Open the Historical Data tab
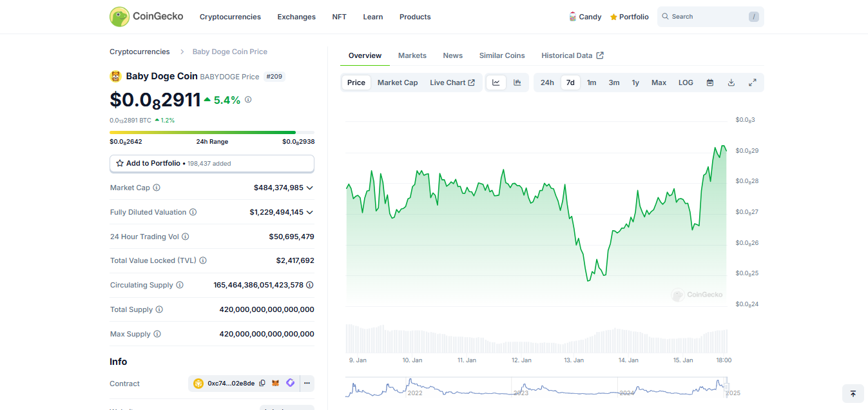Viewport: 868px width, 410px height. coord(572,55)
